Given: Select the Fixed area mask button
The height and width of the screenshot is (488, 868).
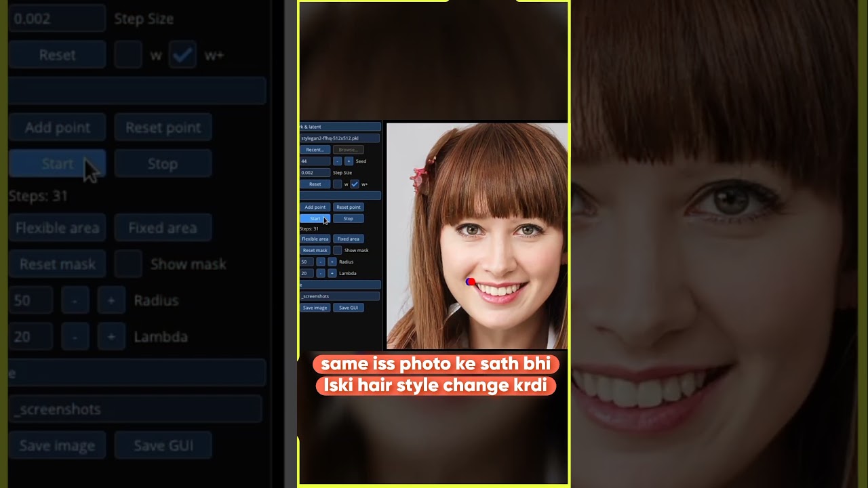Looking at the screenshot, I should [x=349, y=239].
